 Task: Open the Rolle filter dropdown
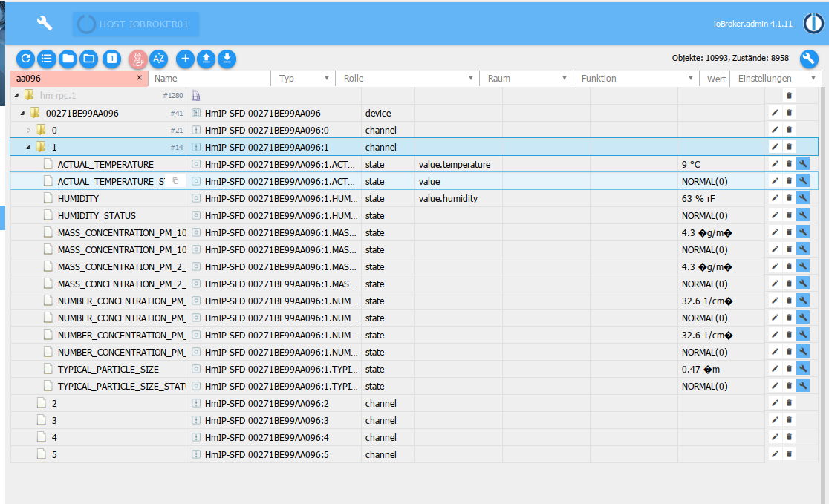coord(408,78)
